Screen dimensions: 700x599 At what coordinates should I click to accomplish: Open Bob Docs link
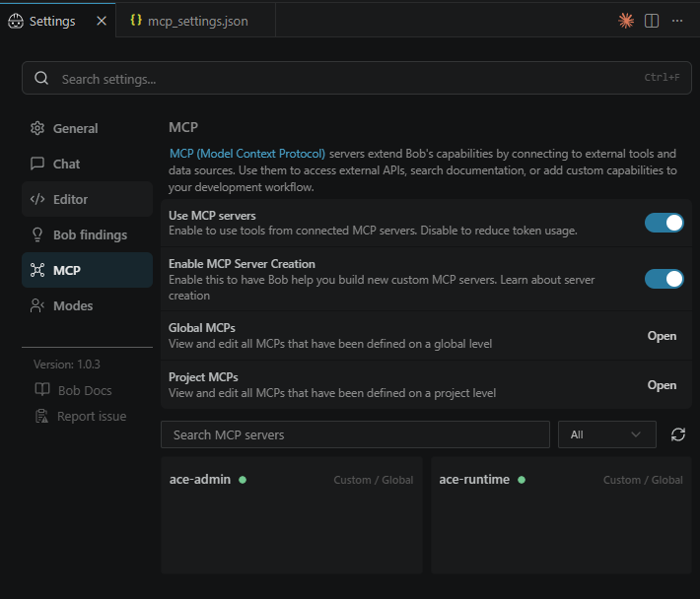(x=85, y=390)
